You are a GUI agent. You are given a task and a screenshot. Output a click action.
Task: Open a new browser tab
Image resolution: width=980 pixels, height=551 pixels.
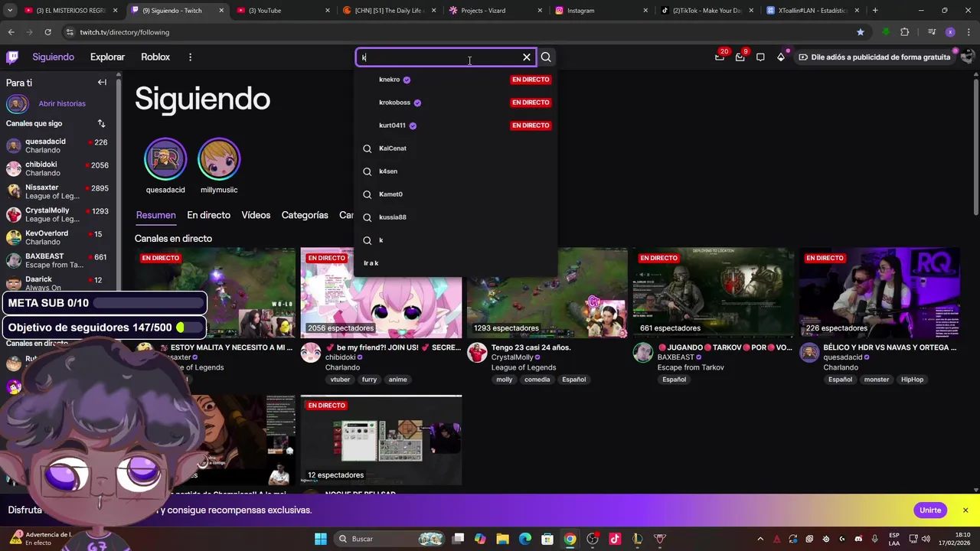pyautogui.click(x=875, y=11)
